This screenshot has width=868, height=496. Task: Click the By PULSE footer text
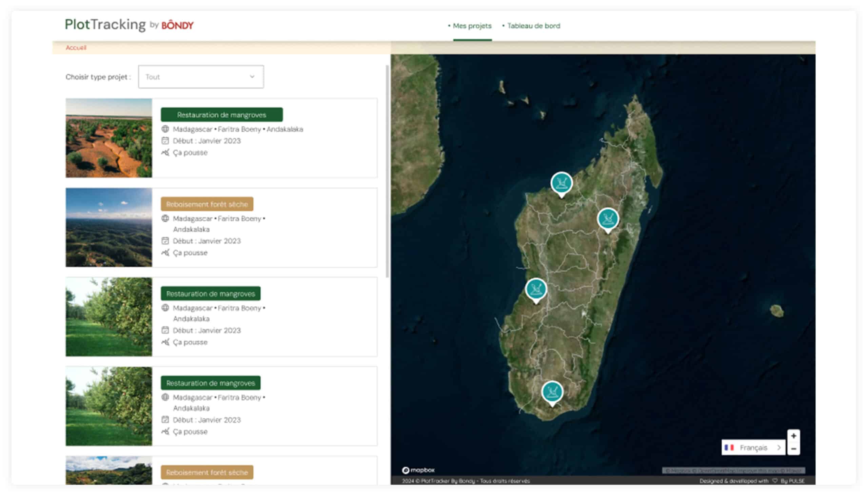792,481
